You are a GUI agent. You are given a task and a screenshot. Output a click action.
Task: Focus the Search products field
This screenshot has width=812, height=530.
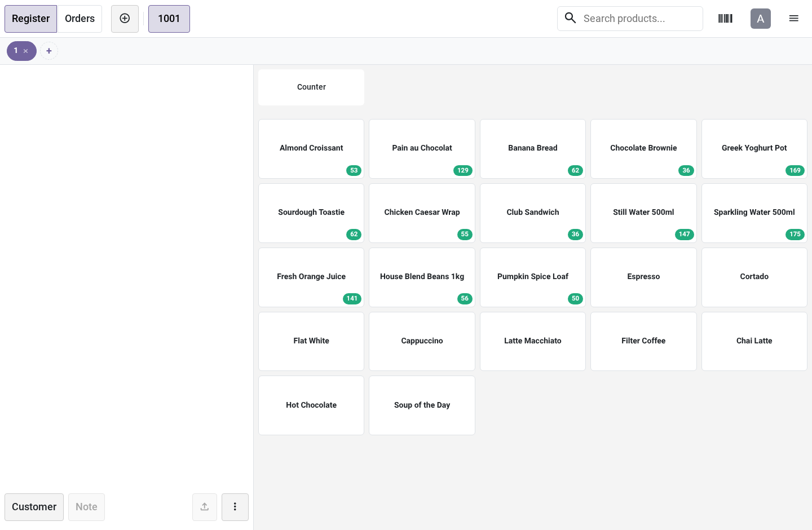tap(630, 19)
